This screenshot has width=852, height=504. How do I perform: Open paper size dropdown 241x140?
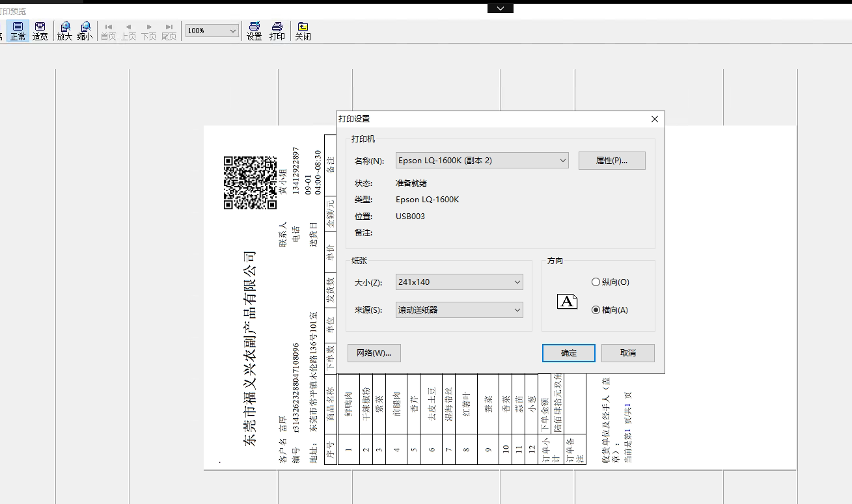tap(460, 282)
